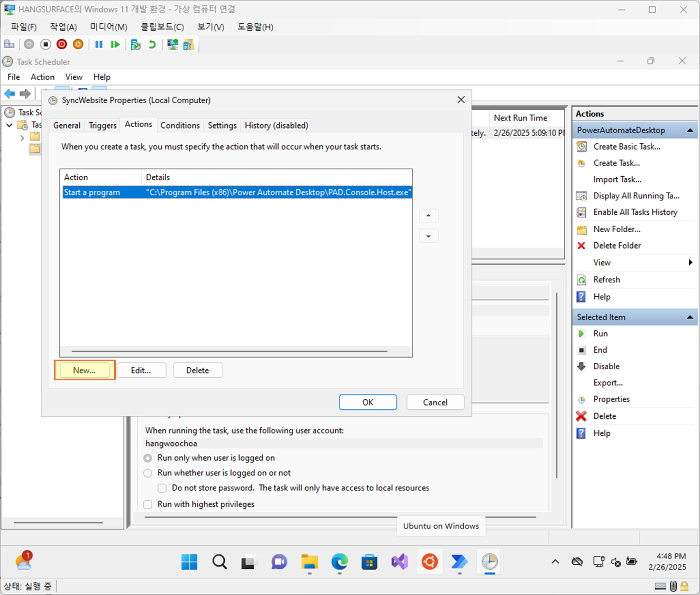
Task: Collapse the Selected Item section
Action: pos(690,317)
